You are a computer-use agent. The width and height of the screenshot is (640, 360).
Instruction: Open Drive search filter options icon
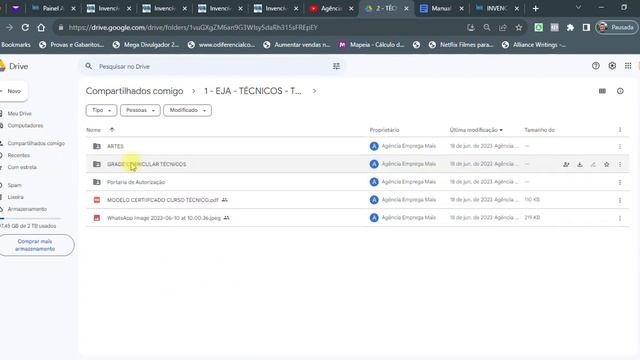point(336,66)
